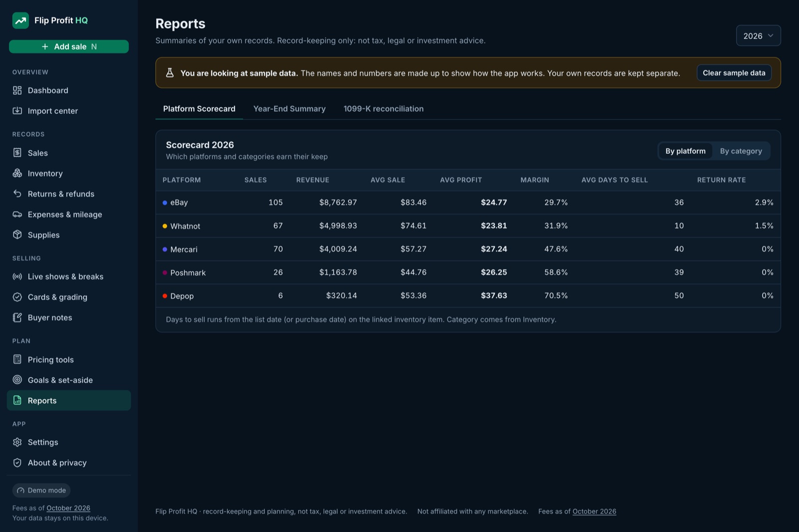
Task: Click the Demo mode badge
Action: click(41, 490)
